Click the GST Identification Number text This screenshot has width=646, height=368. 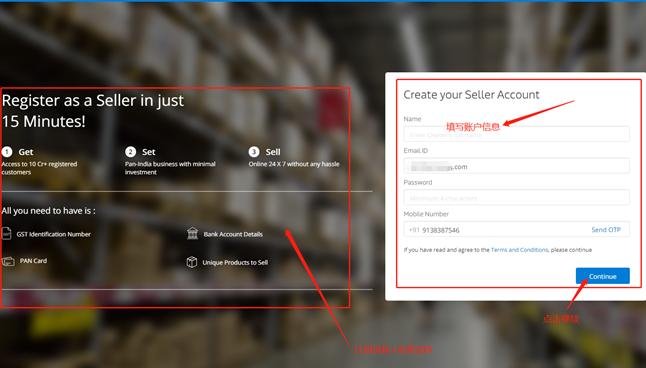click(54, 234)
